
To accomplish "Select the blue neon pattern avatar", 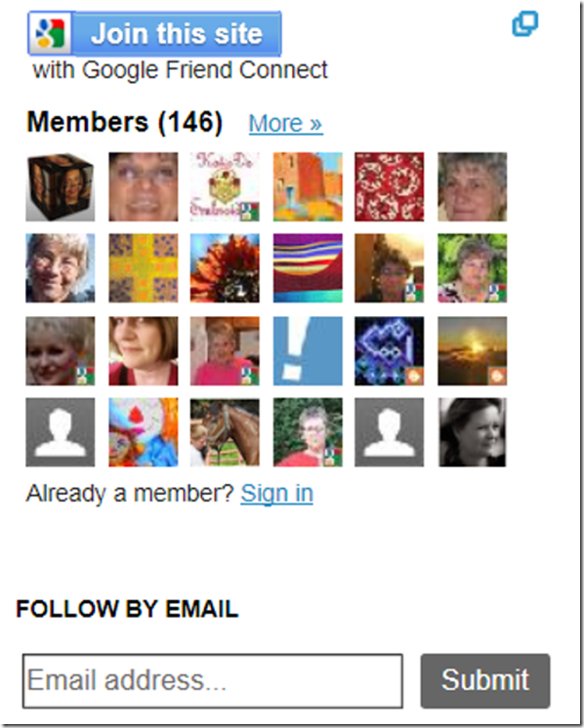I will [x=390, y=351].
